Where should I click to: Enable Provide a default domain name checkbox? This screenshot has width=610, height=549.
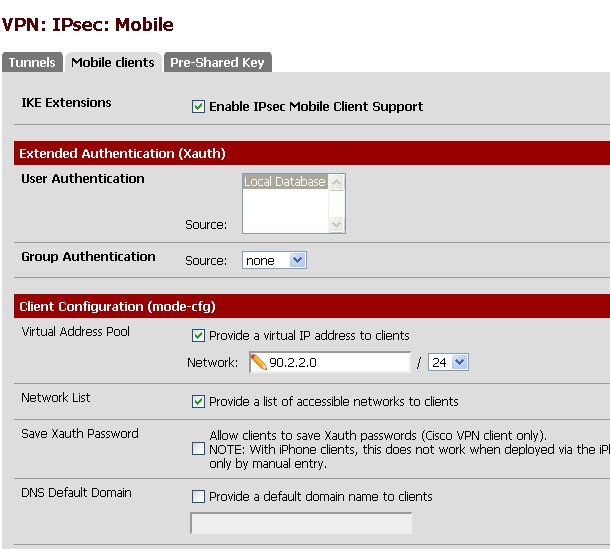tap(198, 496)
